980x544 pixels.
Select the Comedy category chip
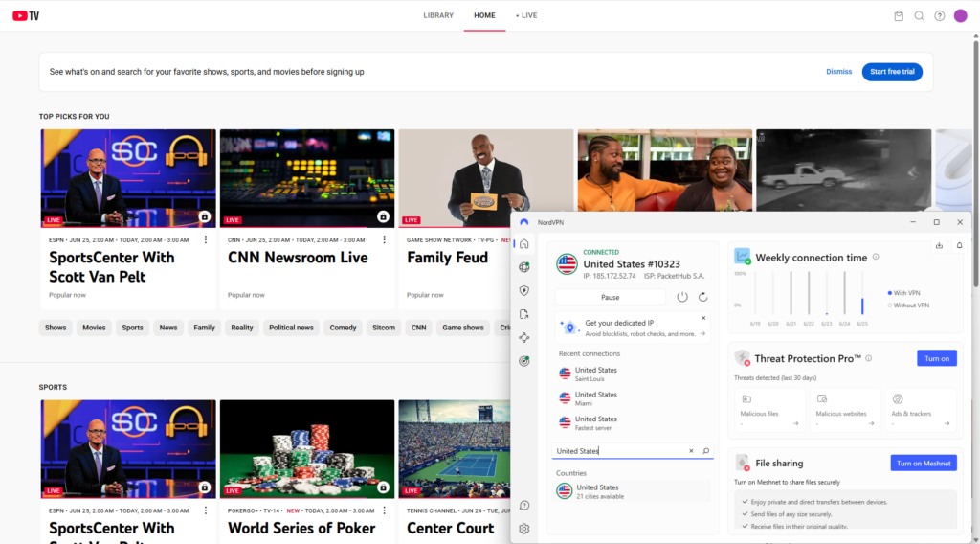pos(344,328)
